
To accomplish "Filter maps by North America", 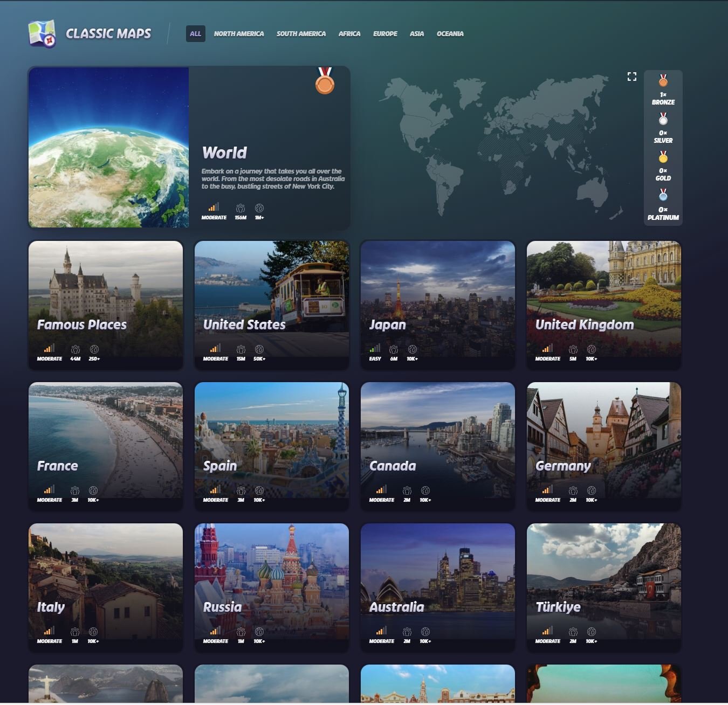I will (x=238, y=33).
